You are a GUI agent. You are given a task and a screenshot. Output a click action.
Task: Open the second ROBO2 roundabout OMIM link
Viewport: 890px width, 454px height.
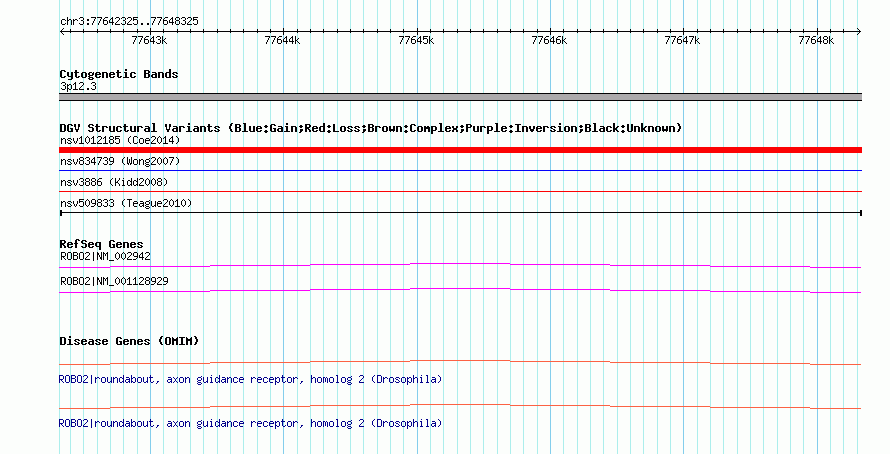[250, 423]
